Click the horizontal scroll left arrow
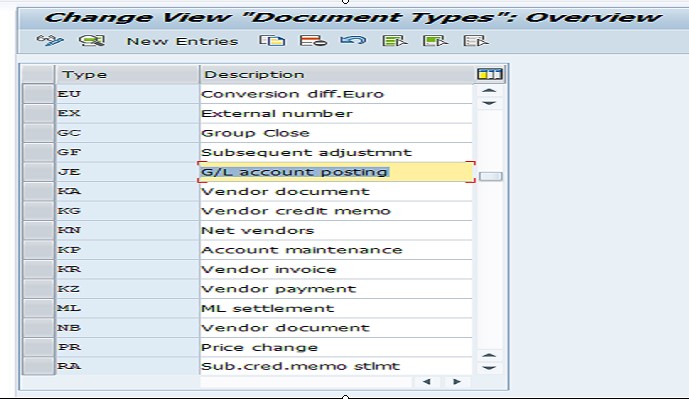 click(x=426, y=381)
